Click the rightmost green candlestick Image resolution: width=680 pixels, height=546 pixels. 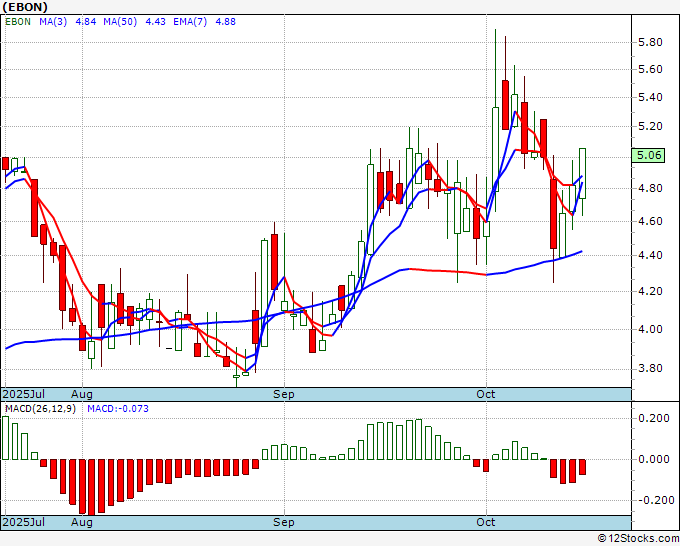pos(583,173)
